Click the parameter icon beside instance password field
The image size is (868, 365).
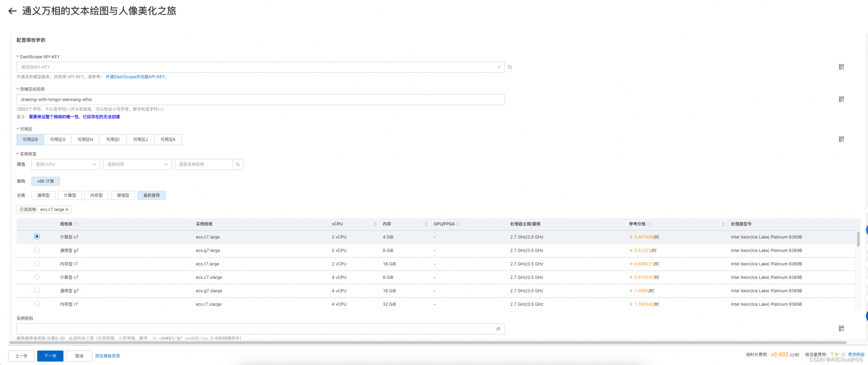(x=841, y=328)
